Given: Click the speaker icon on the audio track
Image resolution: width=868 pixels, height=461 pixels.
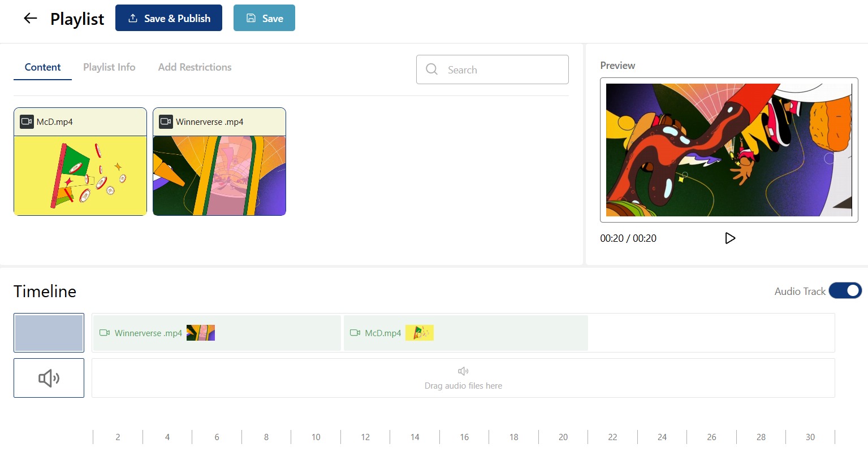Looking at the screenshot, I should pos(49,378).
